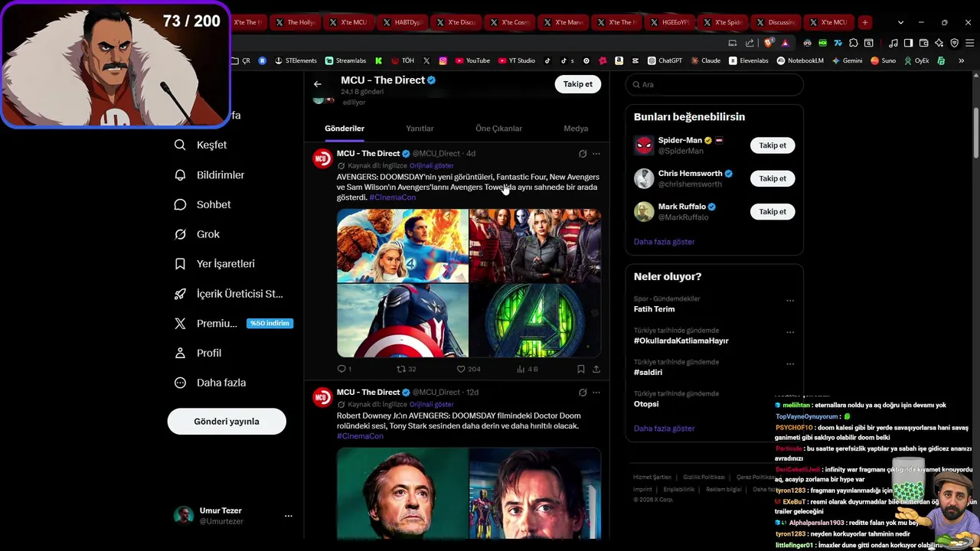Screen dimensions: 980x551
Task: Open the Fantastic Four image thumbnail
Action: coord(403,246)
